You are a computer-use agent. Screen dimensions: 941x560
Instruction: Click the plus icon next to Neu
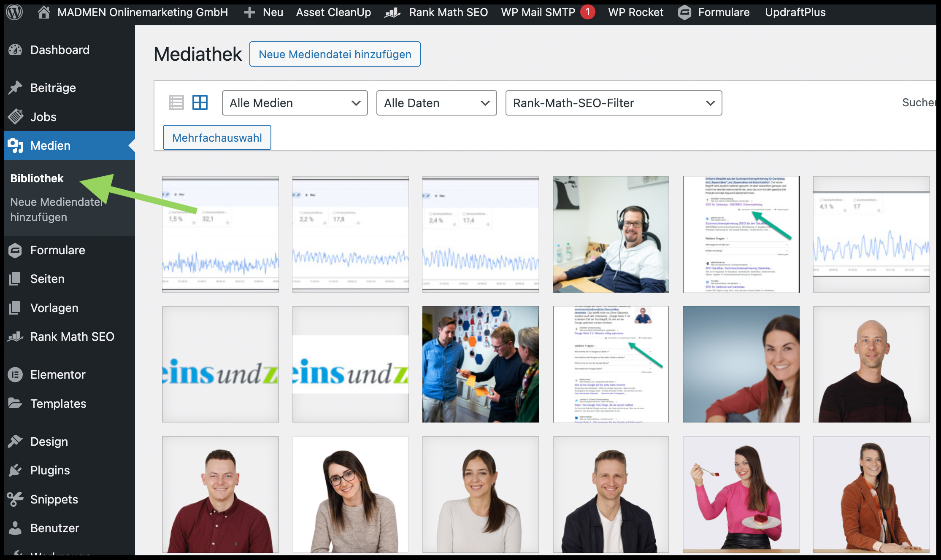(x=249, y=12)
